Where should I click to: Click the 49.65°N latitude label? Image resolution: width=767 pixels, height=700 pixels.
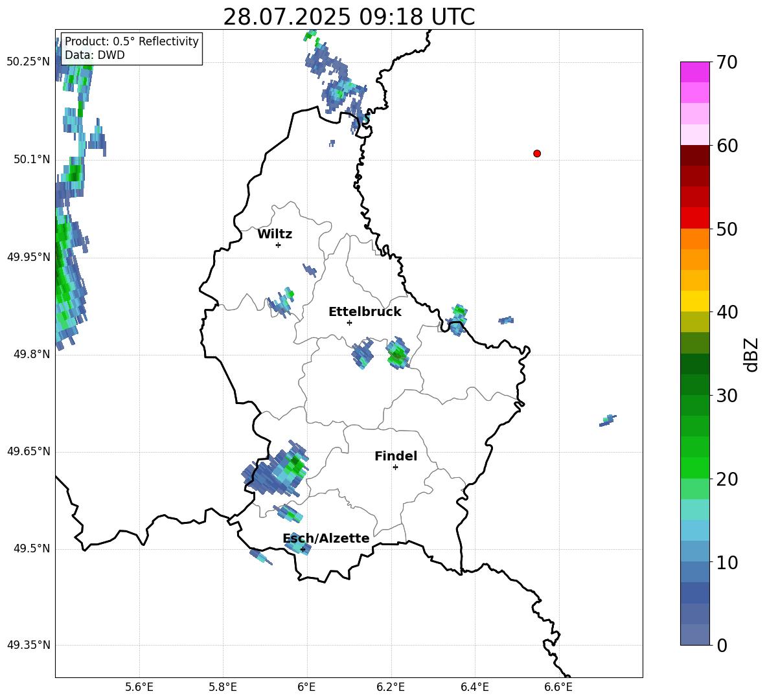pos(29,451)
